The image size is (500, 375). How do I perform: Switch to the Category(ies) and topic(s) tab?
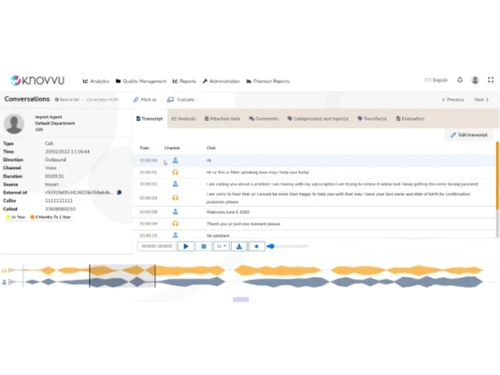click(318, 119)
